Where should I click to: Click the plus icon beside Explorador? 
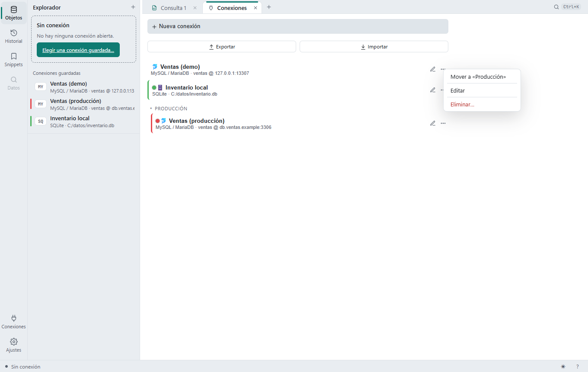click(133, 7)
